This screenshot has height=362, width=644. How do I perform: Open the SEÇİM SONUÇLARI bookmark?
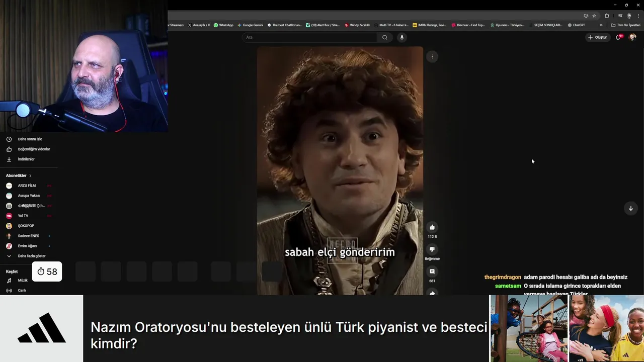point(545,25)
